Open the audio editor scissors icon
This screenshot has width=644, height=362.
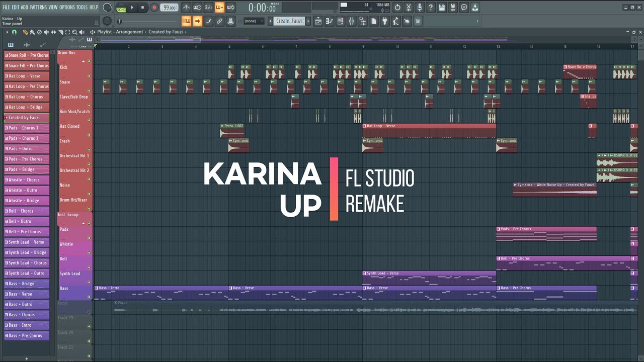tap(409, 8)
